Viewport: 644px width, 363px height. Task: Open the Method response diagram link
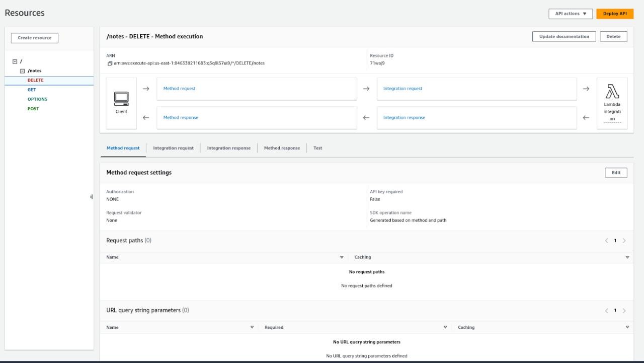(181, 117)
